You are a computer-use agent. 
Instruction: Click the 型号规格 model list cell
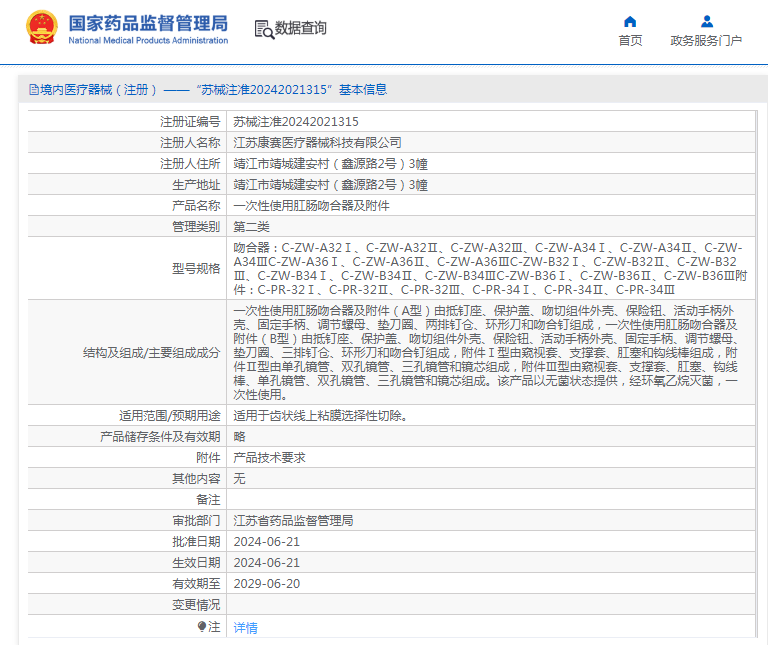pyautogui.click(x=490, y=268)
